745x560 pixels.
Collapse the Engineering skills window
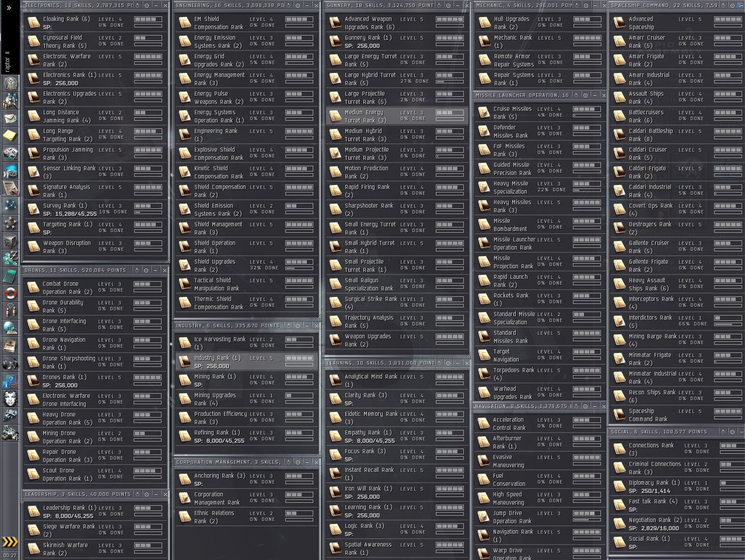(x=306, y=5)
